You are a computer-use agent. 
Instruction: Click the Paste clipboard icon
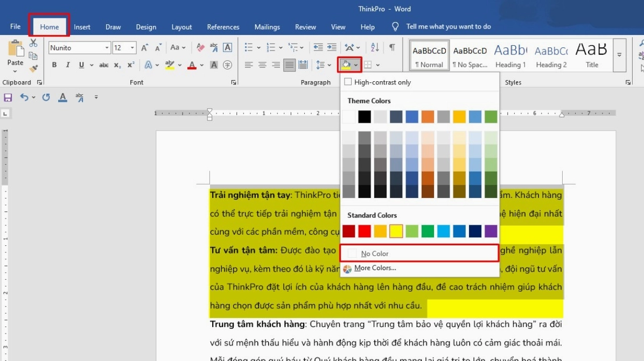(x=16, y=48)
